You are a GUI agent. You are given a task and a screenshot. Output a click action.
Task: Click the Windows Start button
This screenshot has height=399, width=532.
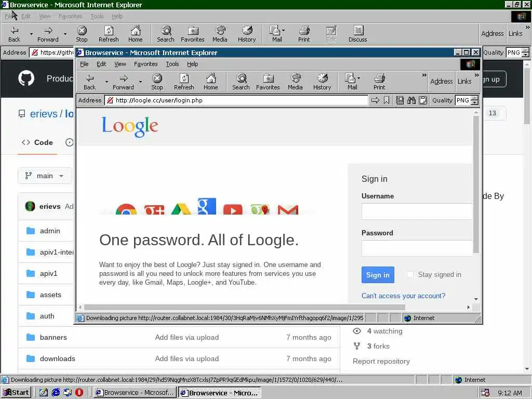click(x=16, y=393)
